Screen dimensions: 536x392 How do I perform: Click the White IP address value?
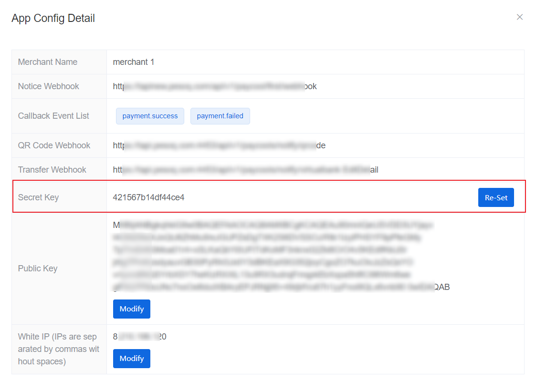(x=139, y=337)
